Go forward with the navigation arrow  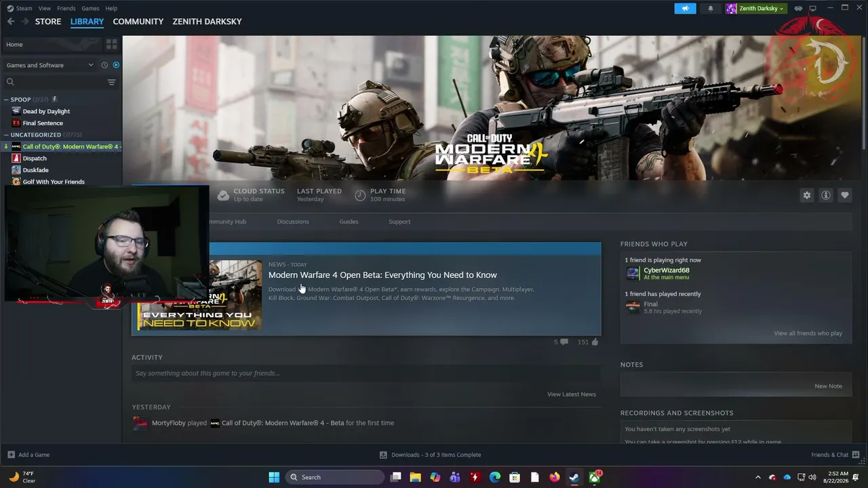pos(25,22)
